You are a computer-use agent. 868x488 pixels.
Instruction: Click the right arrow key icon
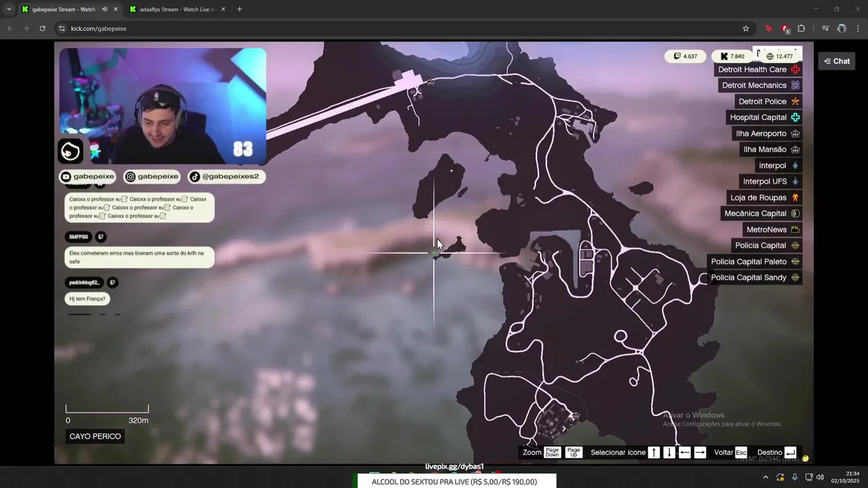(701, 452)
